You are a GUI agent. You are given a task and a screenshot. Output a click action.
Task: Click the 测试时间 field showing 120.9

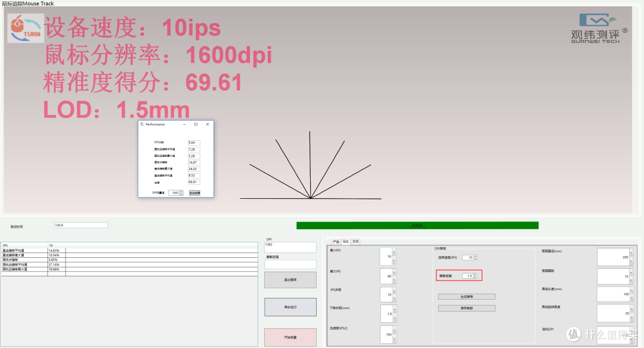click(81, 226)
